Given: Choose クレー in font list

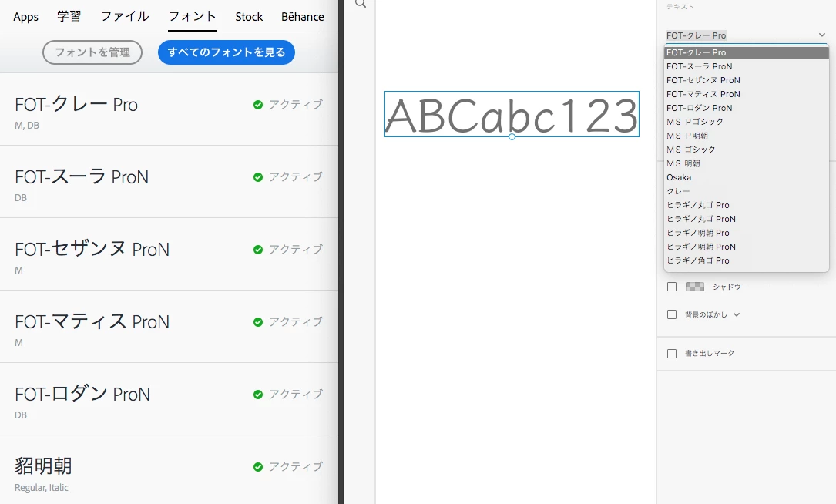Looking at the screenshot, I should tap(747, 191).
